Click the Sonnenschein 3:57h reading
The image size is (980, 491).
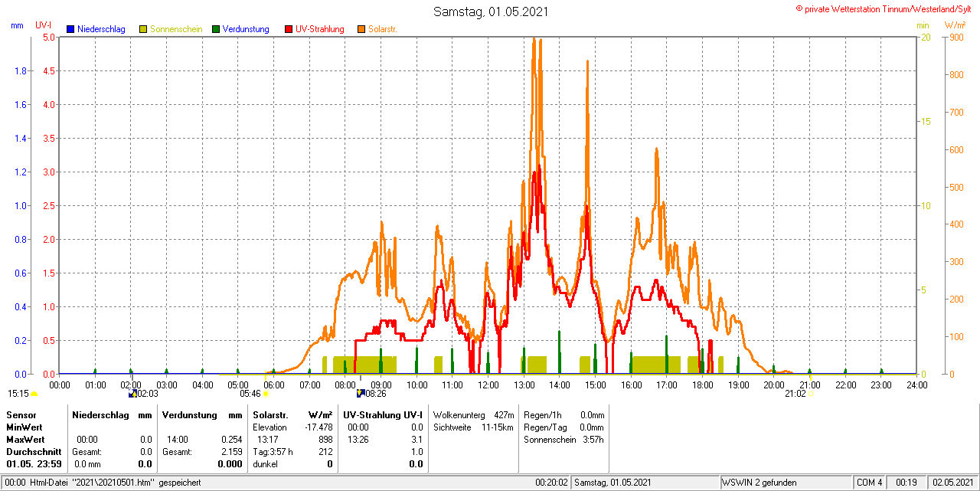click(x=564, y=439)
